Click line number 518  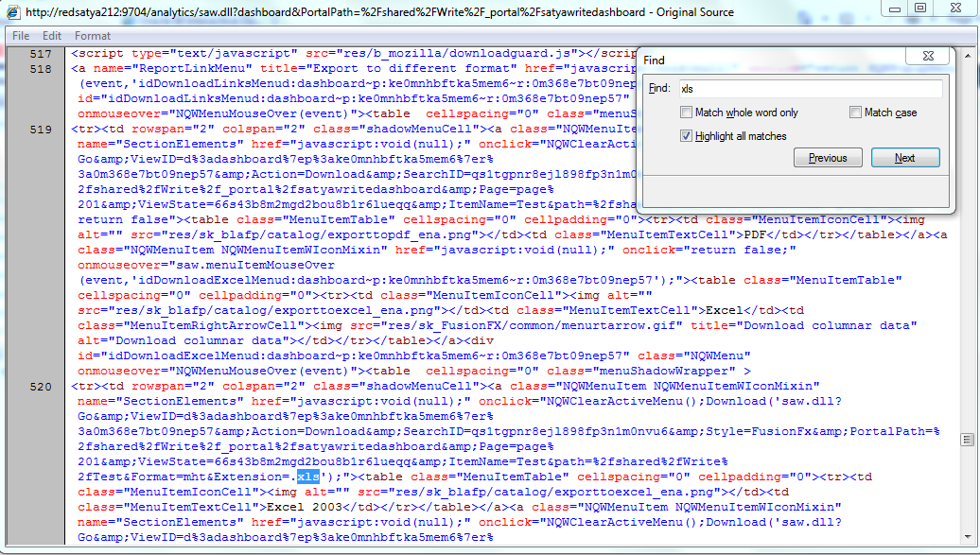(x=41, y=69)
